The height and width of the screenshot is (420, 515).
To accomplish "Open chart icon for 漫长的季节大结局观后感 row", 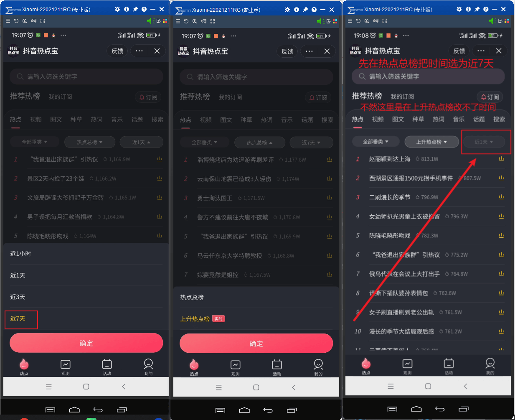I will point(501,331).
